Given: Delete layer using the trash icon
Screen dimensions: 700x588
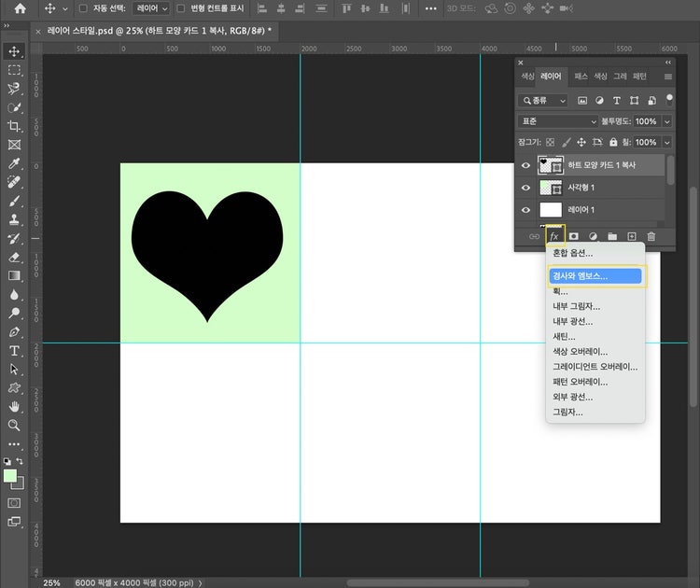Looking at the screenshot, I should 651,236.
